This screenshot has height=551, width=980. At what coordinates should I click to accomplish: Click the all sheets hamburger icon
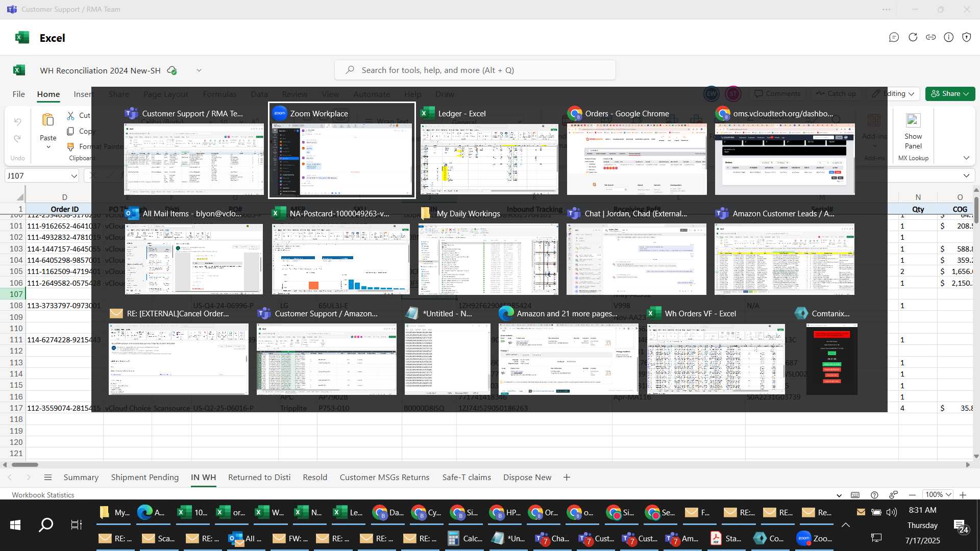[48, 478]
